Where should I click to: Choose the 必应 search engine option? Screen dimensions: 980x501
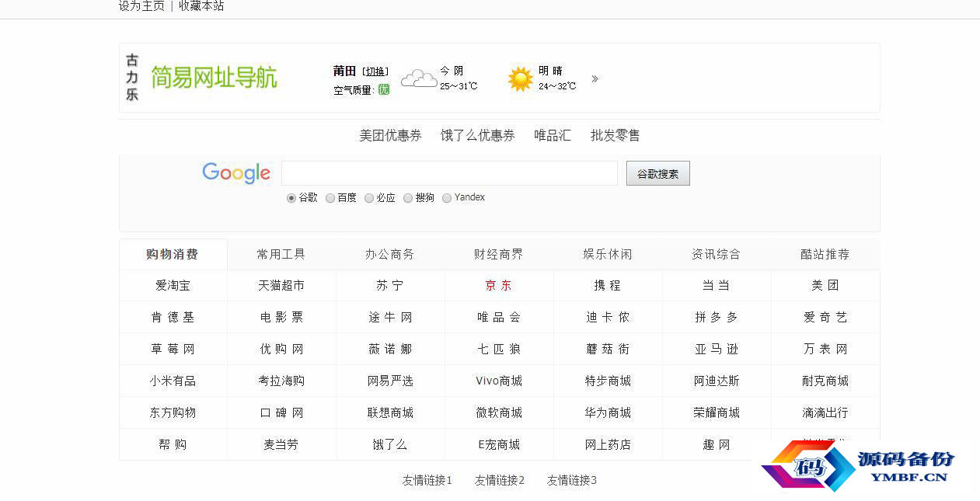pos(369,198)
